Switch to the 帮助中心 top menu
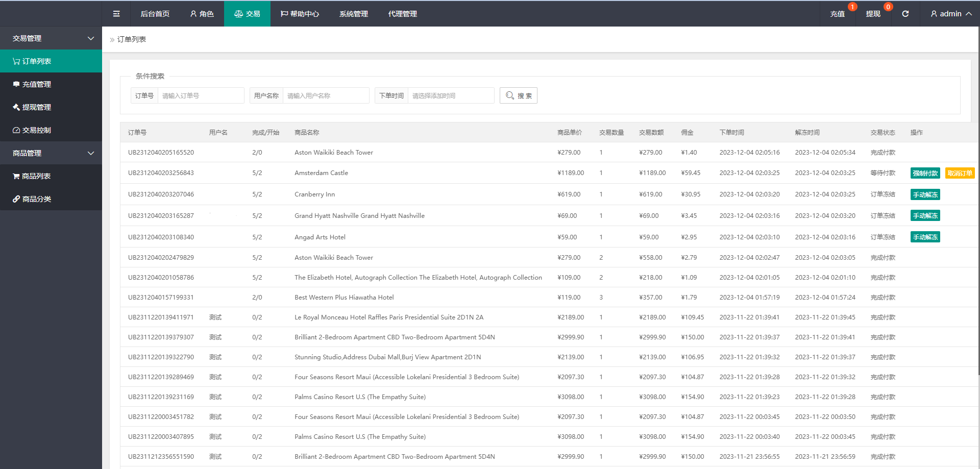This screenshot has height=469, width=980. pyautogui.click(x=300, y=14)
